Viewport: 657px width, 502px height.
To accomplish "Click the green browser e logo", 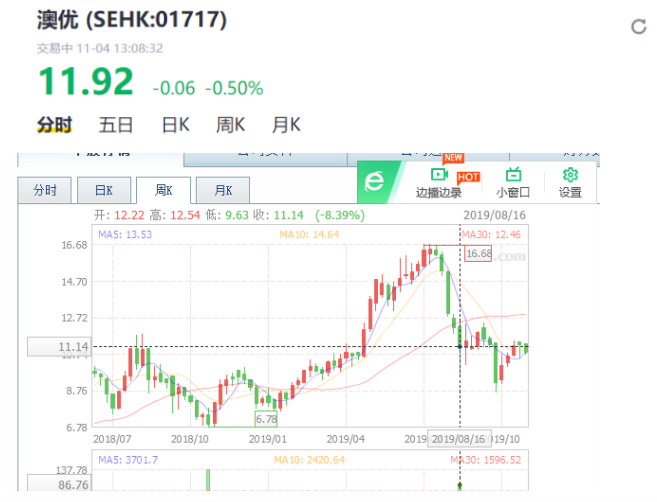I will [374, 182].
